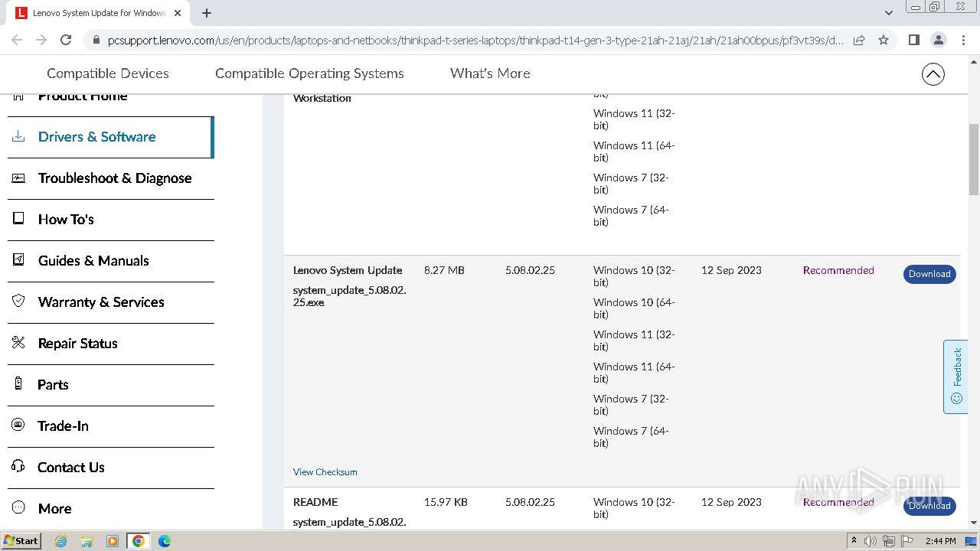Click the taskbar clock 2:44 PM

[x=940, y=541]
